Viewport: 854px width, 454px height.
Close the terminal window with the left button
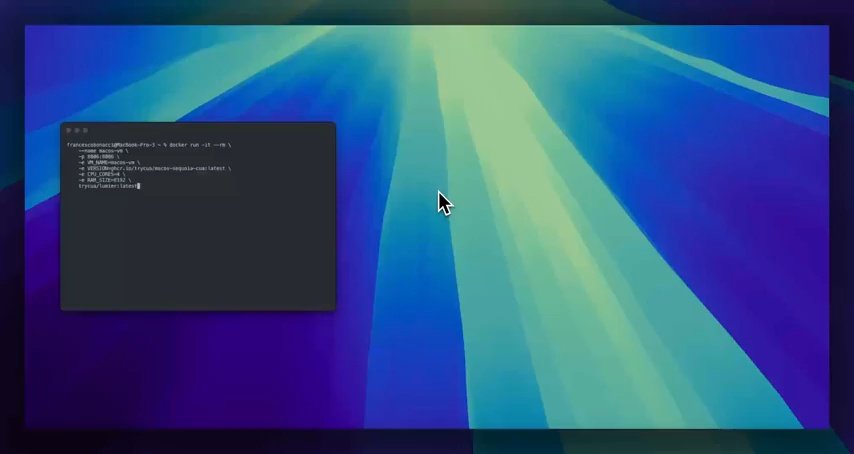pyautogui.click(x=69, y=131)
